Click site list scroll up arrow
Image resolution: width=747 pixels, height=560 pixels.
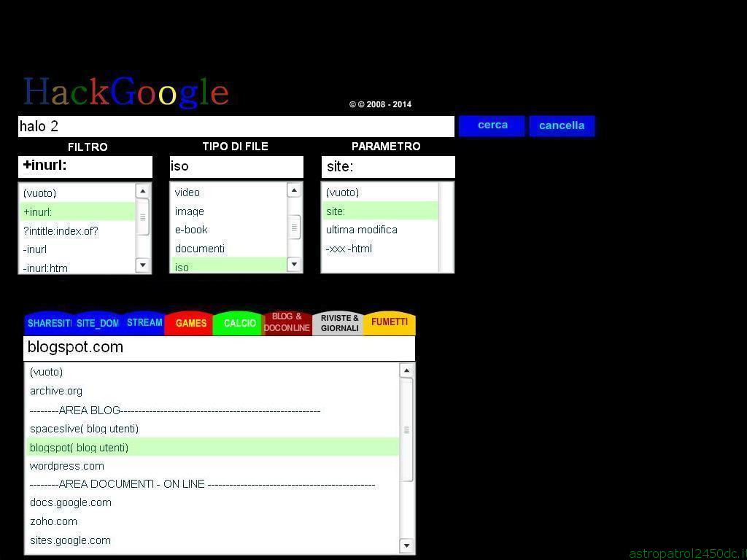pyautogui.click(x=406, y=370)
